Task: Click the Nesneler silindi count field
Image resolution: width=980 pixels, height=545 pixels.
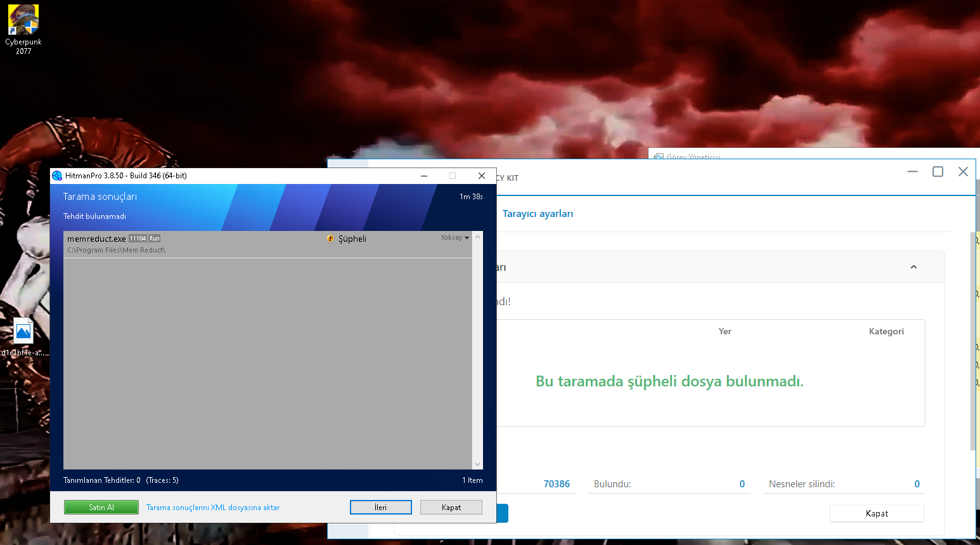Action: [844, 484]
